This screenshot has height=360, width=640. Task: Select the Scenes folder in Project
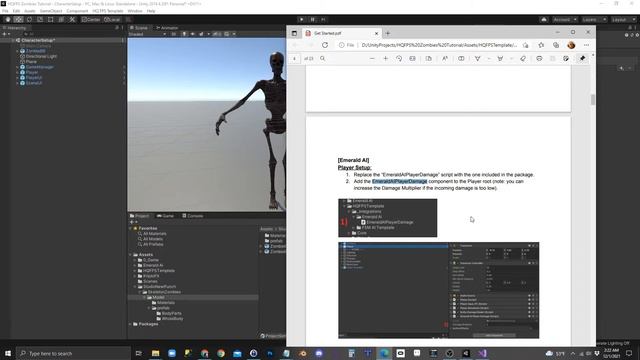point(150,281)
